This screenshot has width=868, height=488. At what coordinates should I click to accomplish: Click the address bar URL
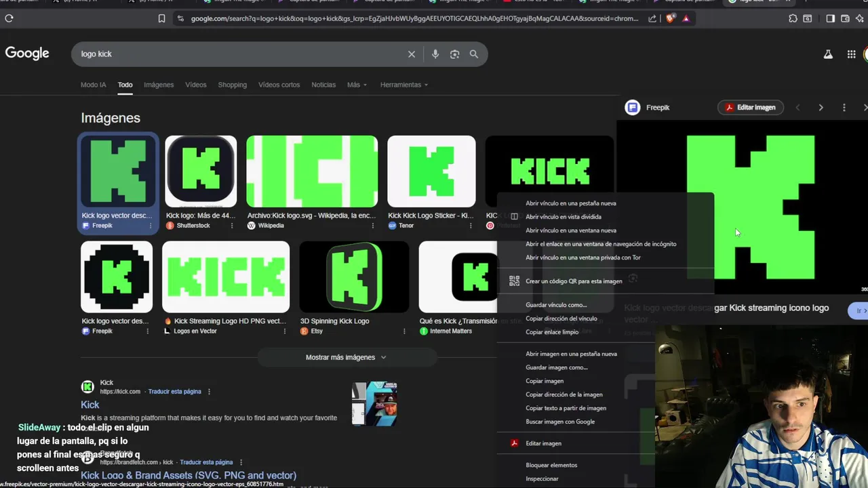(414, 18)
